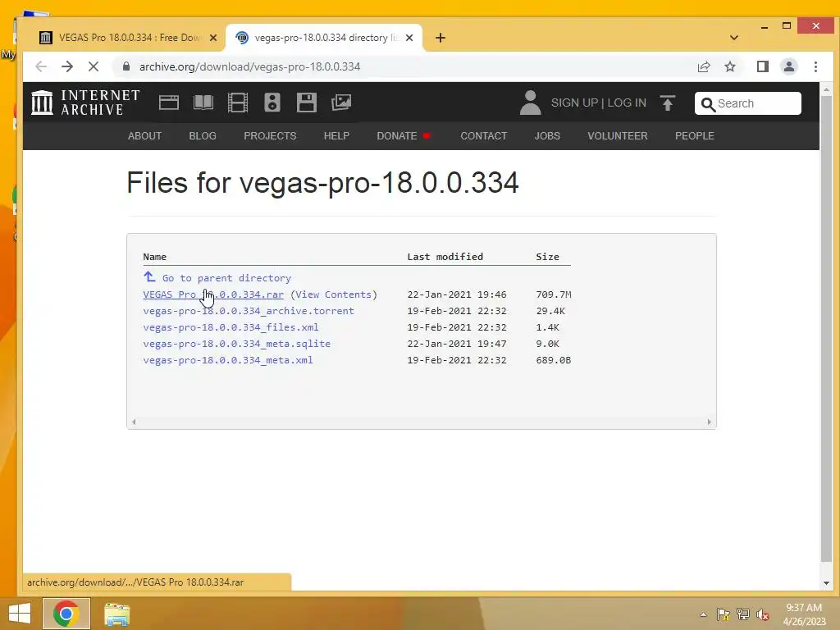Open a new browser tab
Image resolution: width=840 pixels, height=630 pixels.
tap(441, 38)
